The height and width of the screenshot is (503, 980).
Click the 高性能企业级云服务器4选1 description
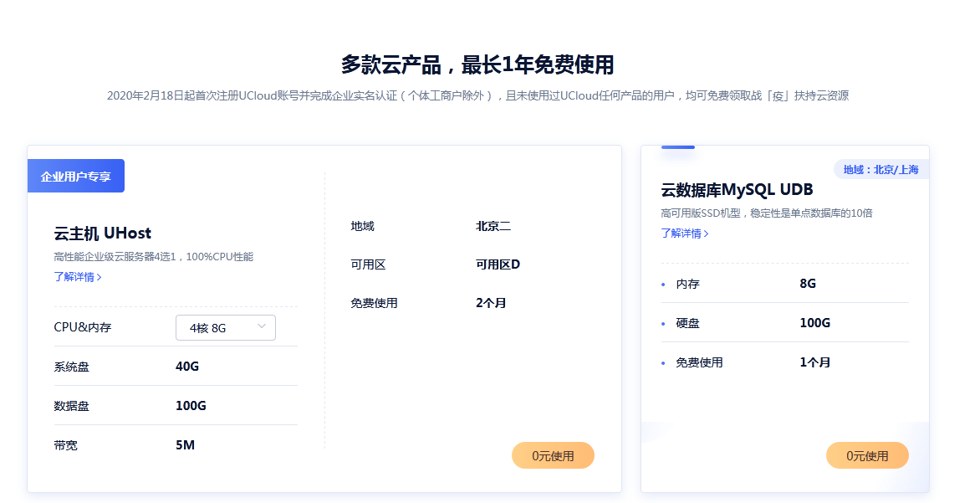[153, 257]
